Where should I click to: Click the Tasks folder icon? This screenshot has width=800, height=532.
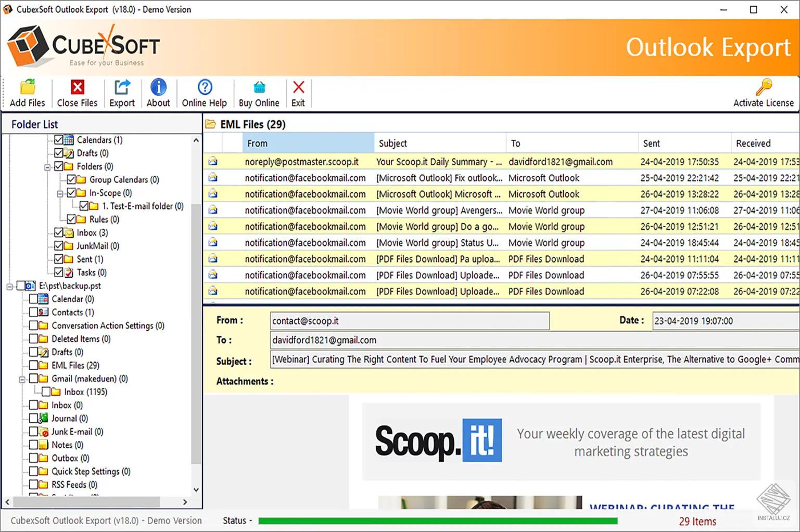(x=69, y=273)
